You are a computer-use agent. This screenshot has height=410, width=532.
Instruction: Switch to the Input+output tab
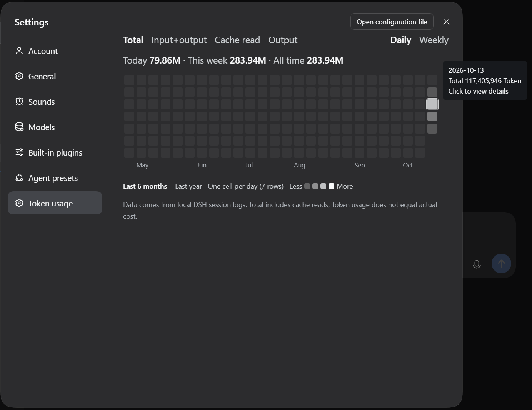click(x=179, y=40)
